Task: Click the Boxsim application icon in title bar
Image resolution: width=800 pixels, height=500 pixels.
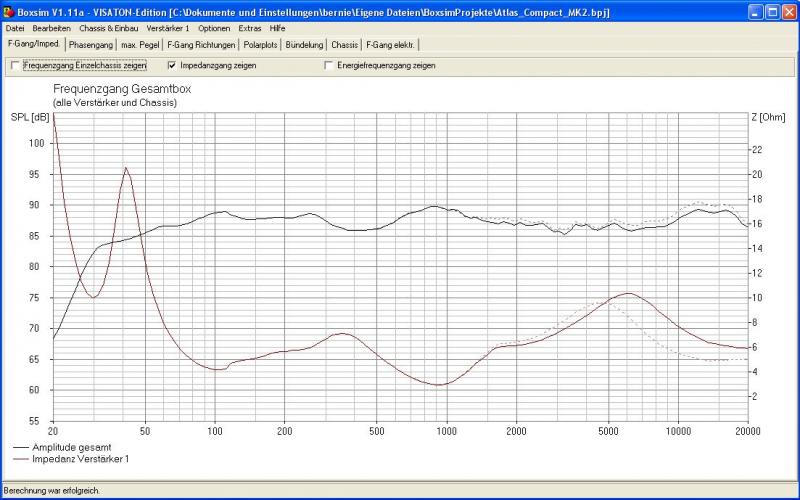Action: tap(9, 12)
